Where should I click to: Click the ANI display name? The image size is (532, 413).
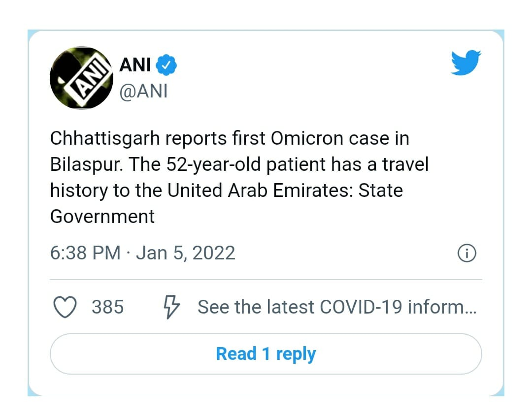click(x=135, y=65)
